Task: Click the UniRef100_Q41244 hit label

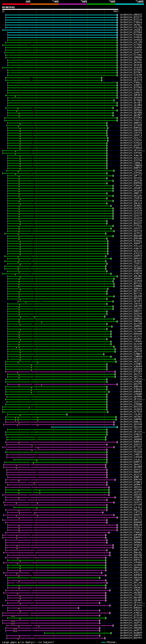Action: click(x=131, y=427)
